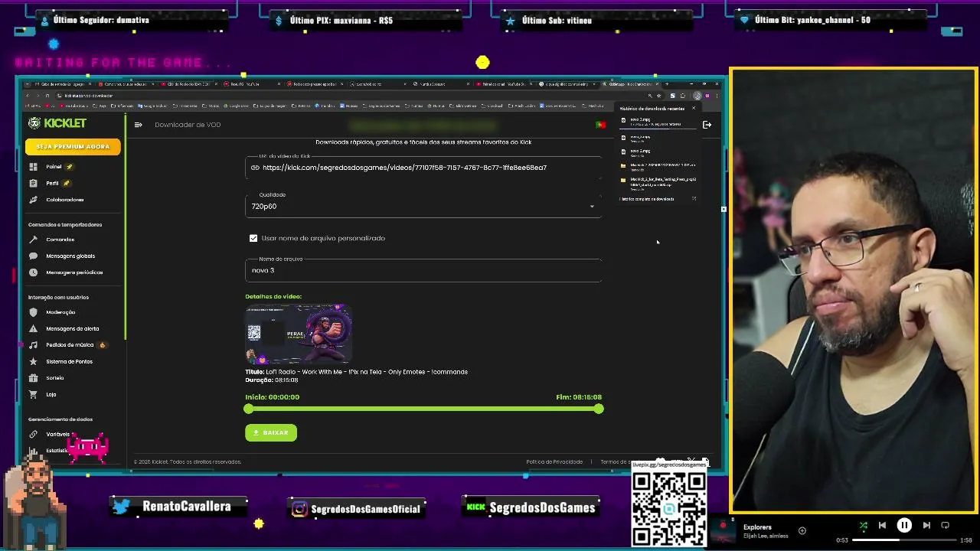
Task: Click the Nome do arquivo field
Action: click(x=423, y=270)
